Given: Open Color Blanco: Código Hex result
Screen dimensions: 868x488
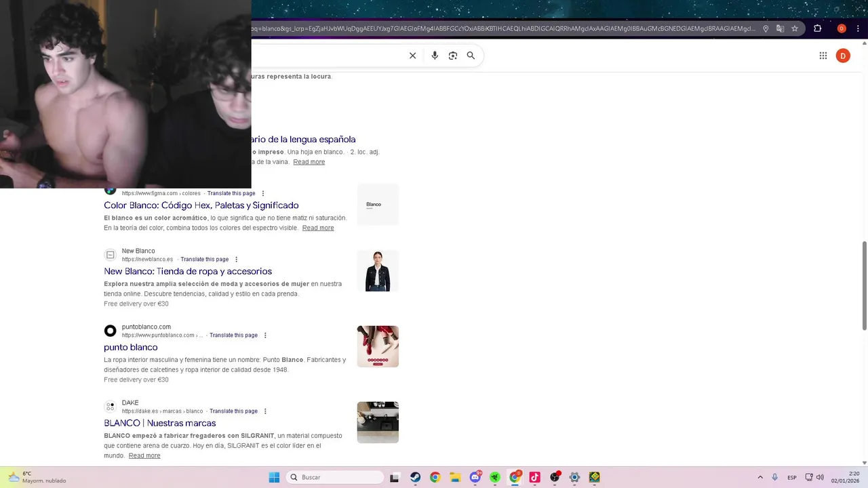Looking at the screenshot, I should [201, 205].
